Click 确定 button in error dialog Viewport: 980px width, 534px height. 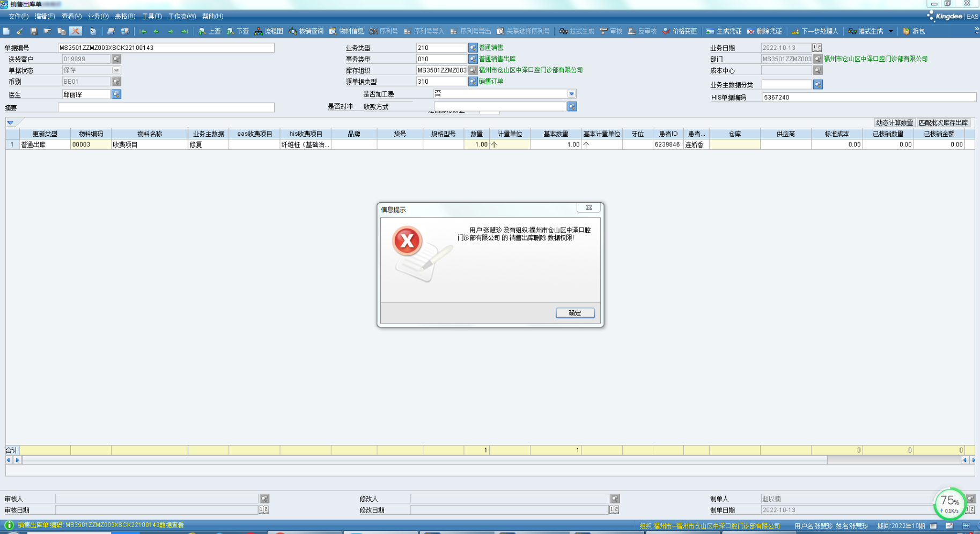(x=574, y=313)
